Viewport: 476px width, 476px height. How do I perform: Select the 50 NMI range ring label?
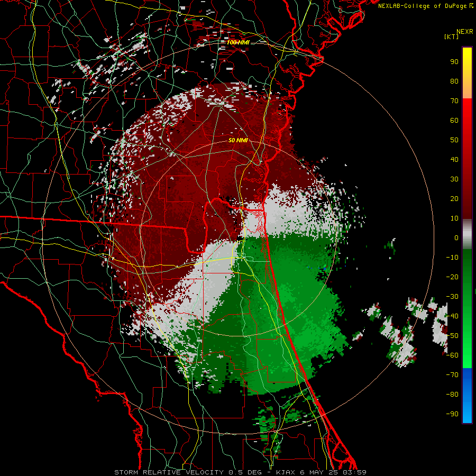tap(238, 140)
